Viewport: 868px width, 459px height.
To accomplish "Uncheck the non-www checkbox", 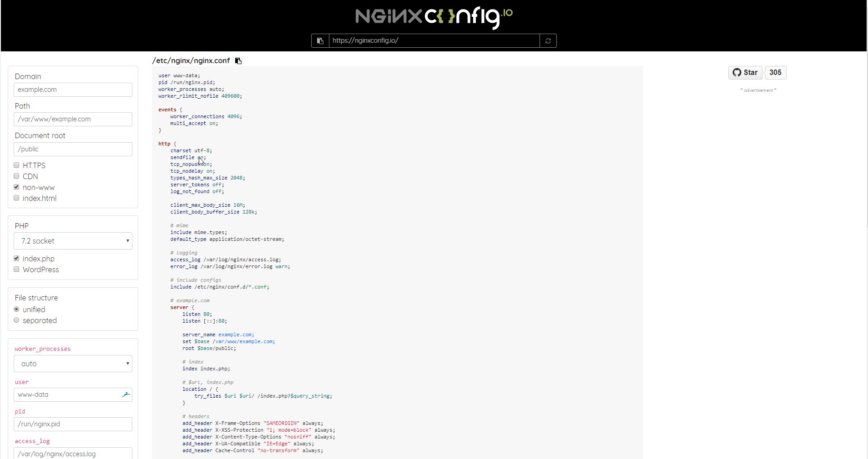I will pos(16,187).
